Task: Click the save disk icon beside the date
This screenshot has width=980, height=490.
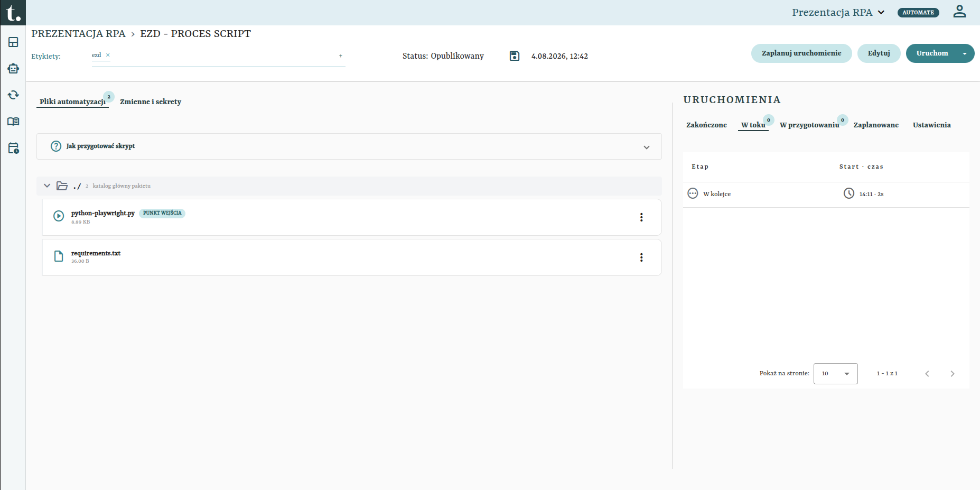Action: (515, 56)
